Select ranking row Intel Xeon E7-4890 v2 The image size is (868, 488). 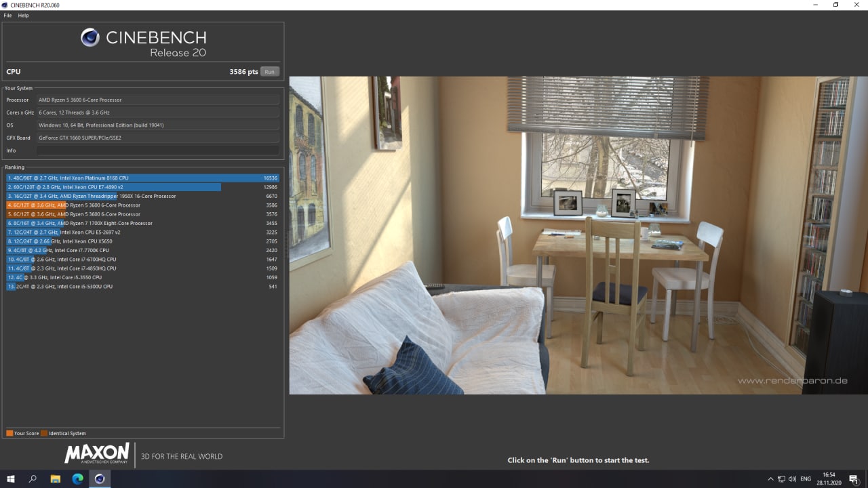pos(142,187)
